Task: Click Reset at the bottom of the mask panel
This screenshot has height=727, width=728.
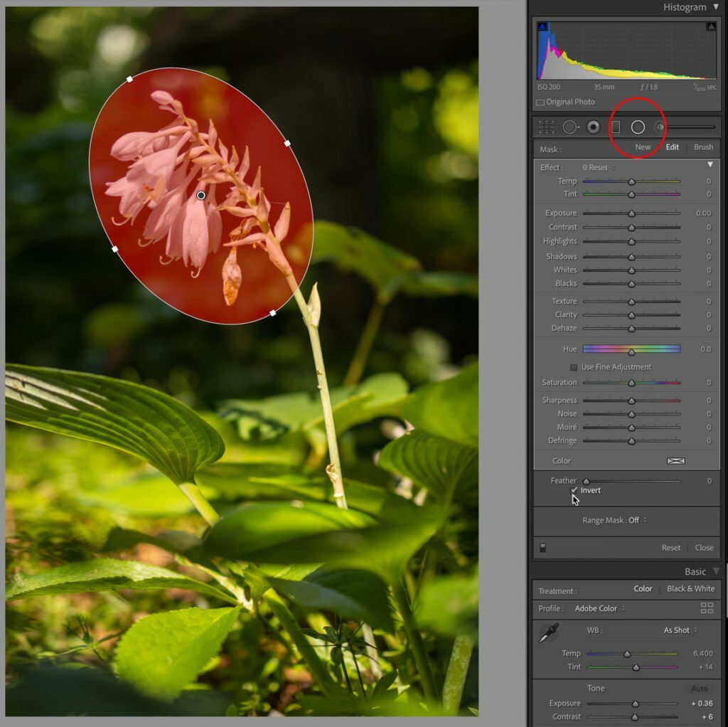Action: coord(671,548)
